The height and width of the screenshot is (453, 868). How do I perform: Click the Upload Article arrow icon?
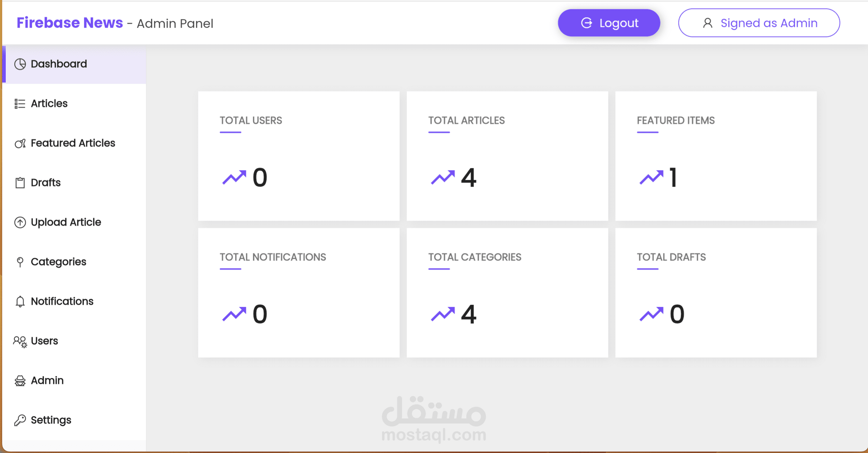click(x=20, y=222)
